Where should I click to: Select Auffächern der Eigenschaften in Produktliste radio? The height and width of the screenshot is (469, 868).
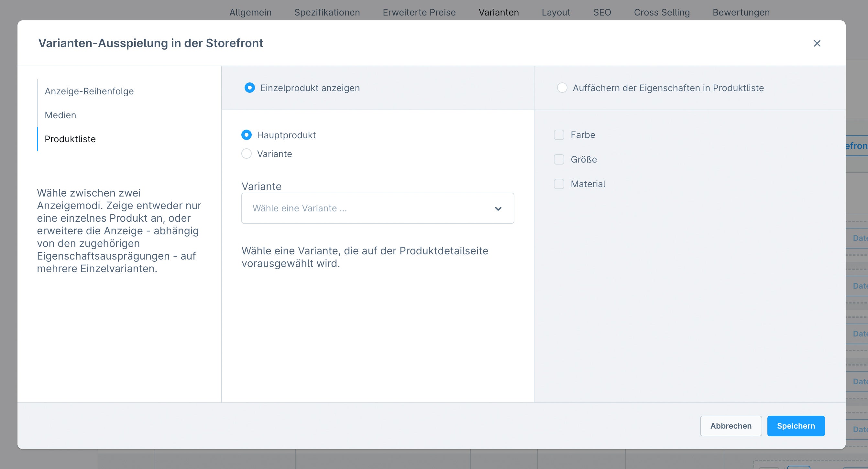click(x=562, y=88)
